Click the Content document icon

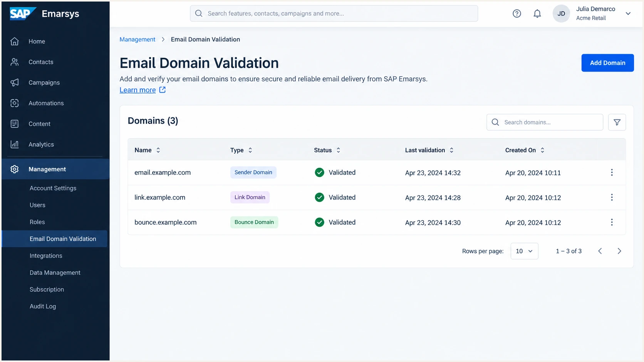click(x=15, y=124)
